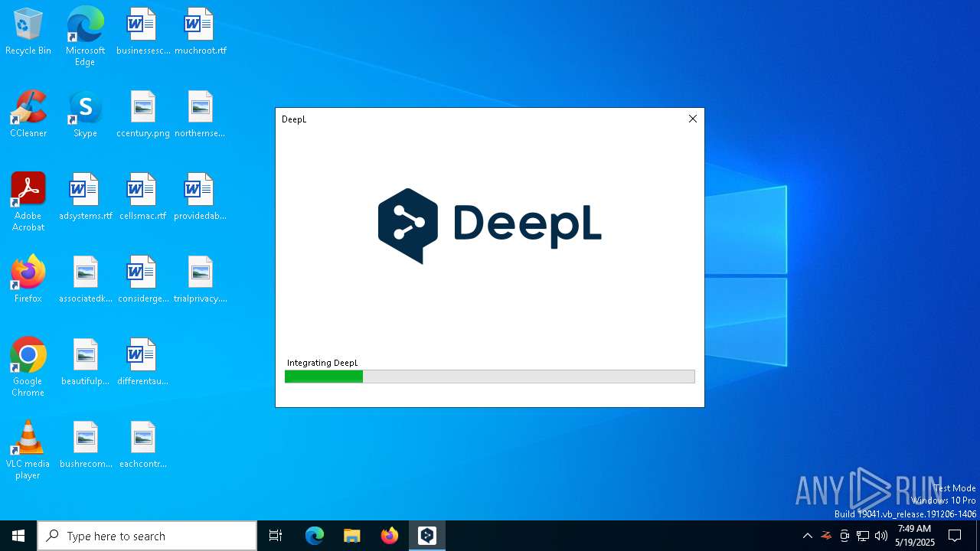Launch Microsoft Edge desktop shortcut
The image size is (980, 551).
point(85,37)
